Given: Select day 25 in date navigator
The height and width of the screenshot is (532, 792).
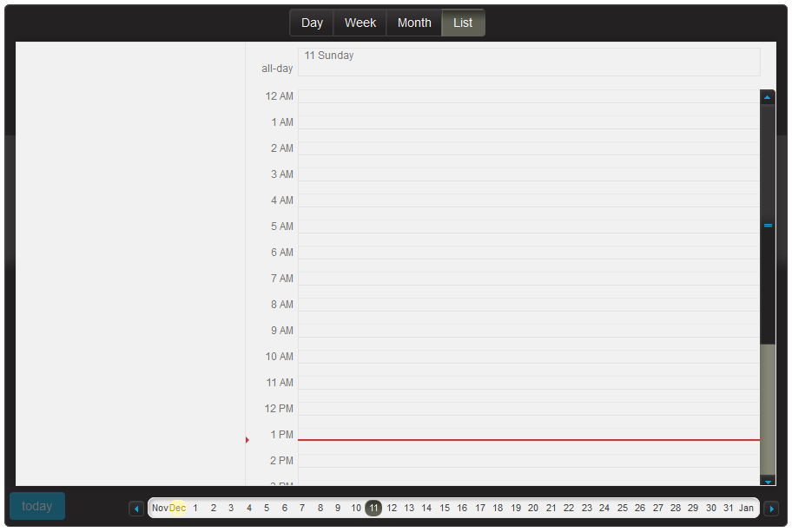Looking at the screenshot, I should tap(622, 509).
